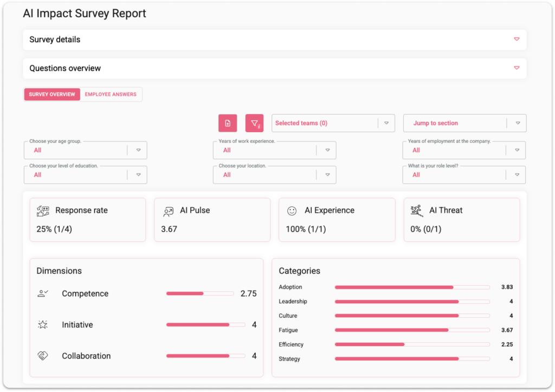Click the filter info icon button

click(x=255, y=123)
